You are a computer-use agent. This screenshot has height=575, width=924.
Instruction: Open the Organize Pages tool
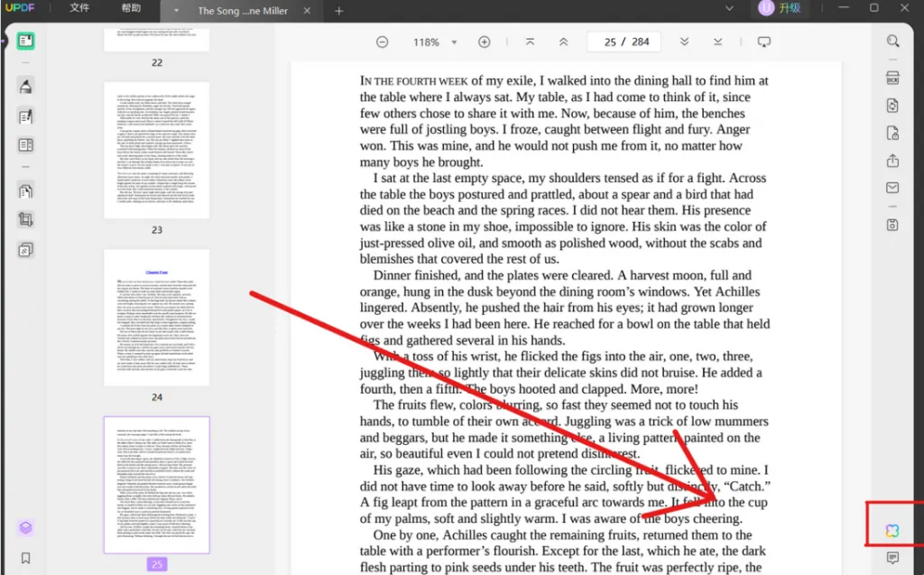tap(25, 145)
